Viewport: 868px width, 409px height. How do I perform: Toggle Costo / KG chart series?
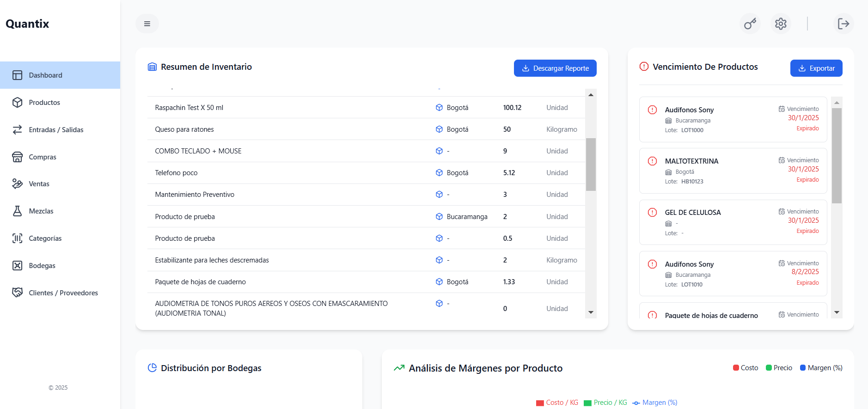(x=557, y=403)
